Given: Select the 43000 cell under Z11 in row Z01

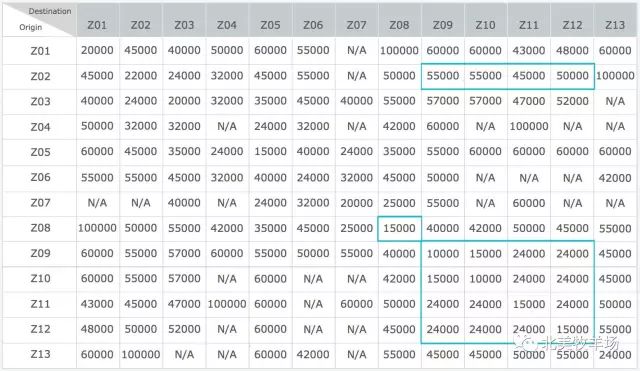Looking at the screenshot, I should point(529,50).
